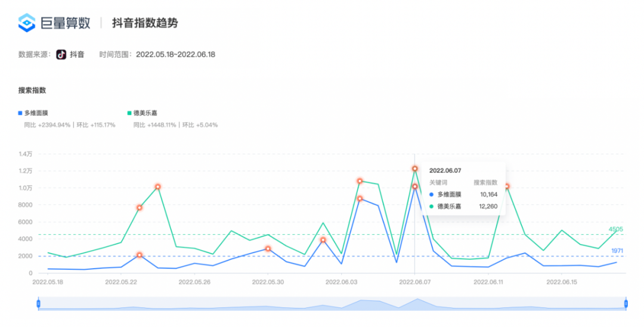Image resolution: width=644 pixels, height=327 pixels.
Task: Click the 巨量算数 logo icon
Action: 27,23
